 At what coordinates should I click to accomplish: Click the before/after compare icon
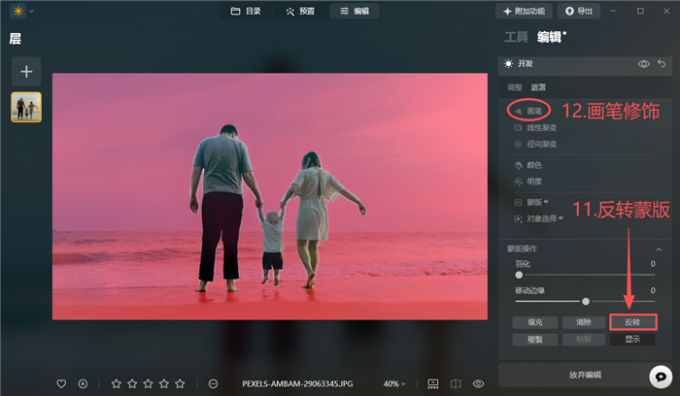(x=456, y=384)
